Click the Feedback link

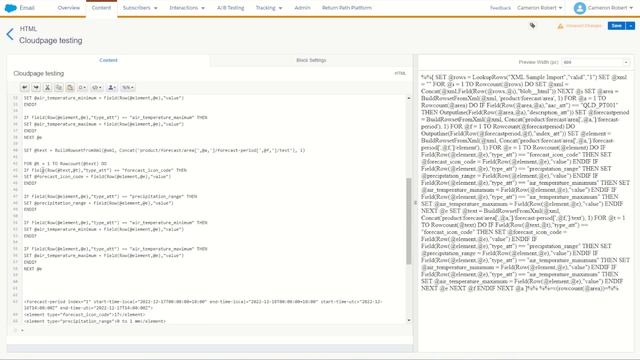[500, 8]
